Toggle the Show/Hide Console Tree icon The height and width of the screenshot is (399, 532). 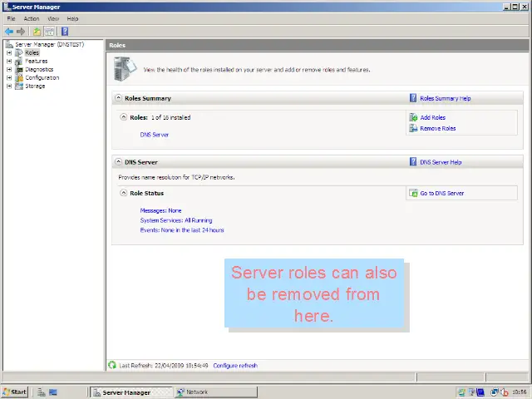pos(50,32)
